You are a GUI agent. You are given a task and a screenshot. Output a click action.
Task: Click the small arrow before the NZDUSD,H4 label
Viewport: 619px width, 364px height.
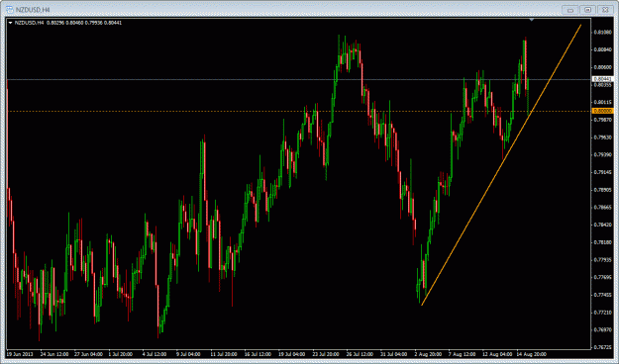pyautogui.click(x=10, y=23)
